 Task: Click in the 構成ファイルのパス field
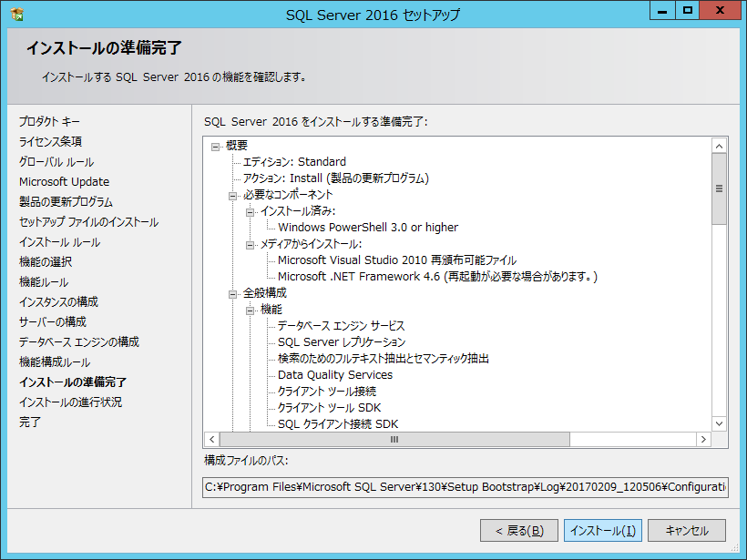pyautogui.click(x=465, y=488)
